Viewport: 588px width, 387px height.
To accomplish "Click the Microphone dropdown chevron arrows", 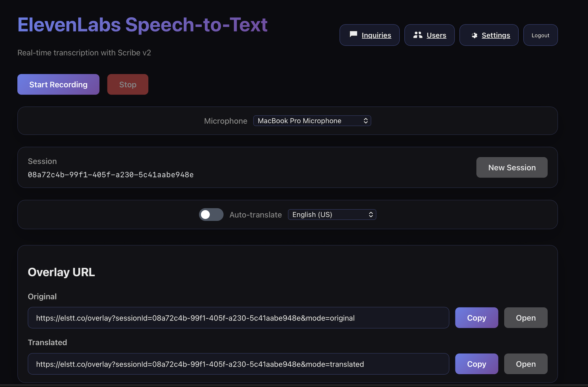I will coord(366,121).
